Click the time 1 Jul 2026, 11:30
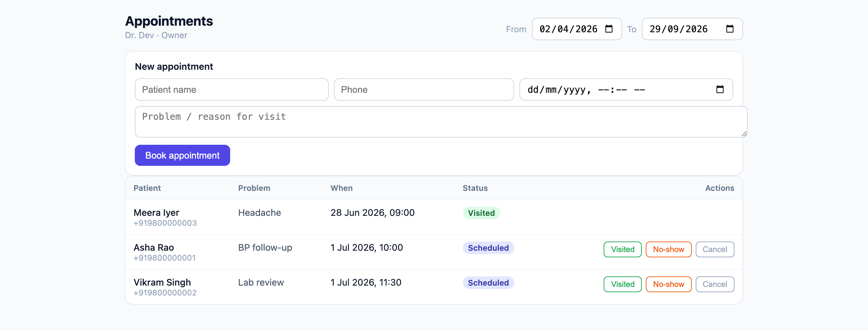 pyautogui.click(x=366, y=282)
